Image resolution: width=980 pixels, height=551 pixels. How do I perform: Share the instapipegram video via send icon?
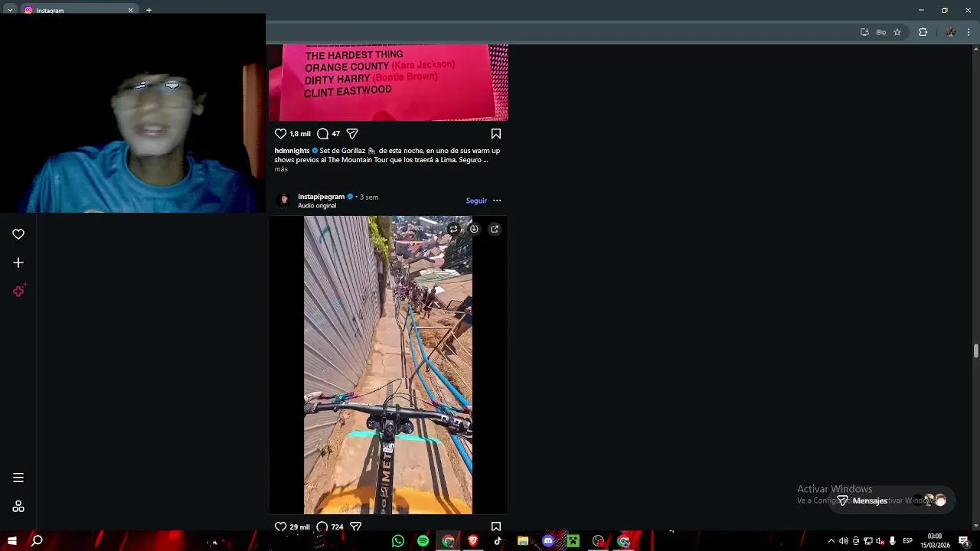click(355, 527)
